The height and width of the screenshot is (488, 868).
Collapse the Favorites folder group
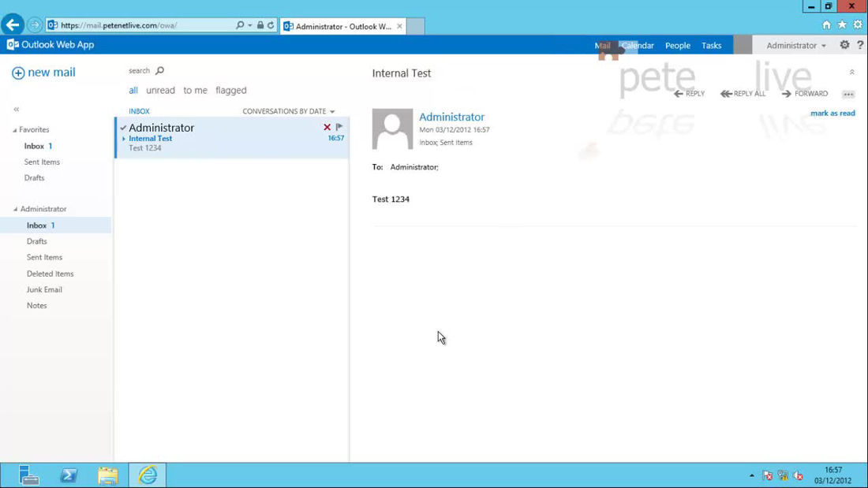click(x=15, y=130)
